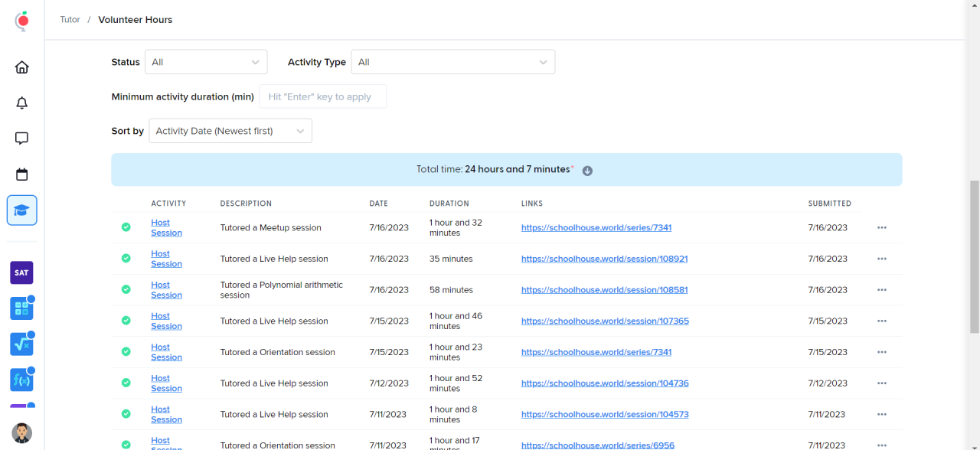The height and width of the screenshot is (450, 980).
Task: Open the chat messages icon
Action: (x=21, y=139)
